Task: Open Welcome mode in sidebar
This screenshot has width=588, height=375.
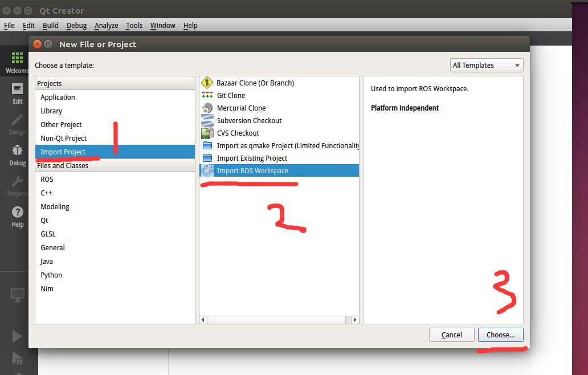Action: point(17,62)
